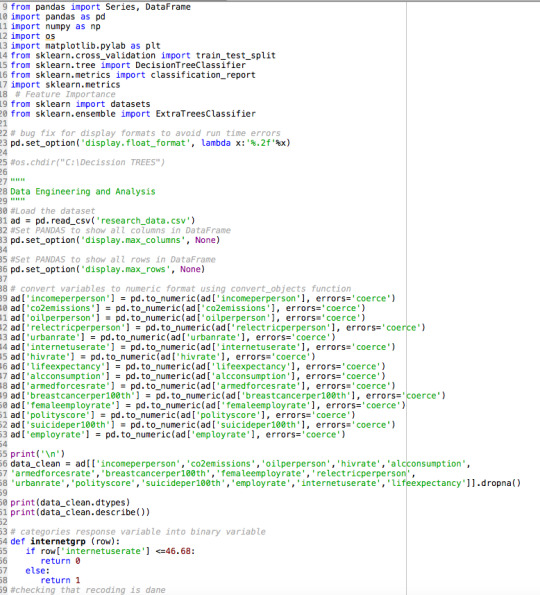Select 'from sklearn import datasets' line
The height and width of the screenshot is (595, 540).
[80, 104]
